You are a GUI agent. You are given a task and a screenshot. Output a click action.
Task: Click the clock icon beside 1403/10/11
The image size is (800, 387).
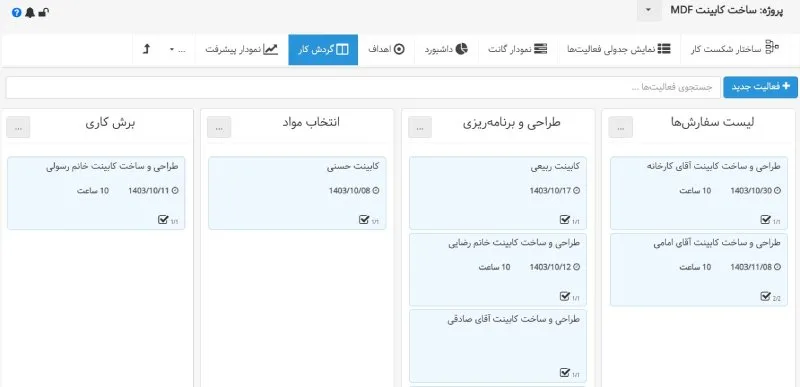tap(175, 191)
